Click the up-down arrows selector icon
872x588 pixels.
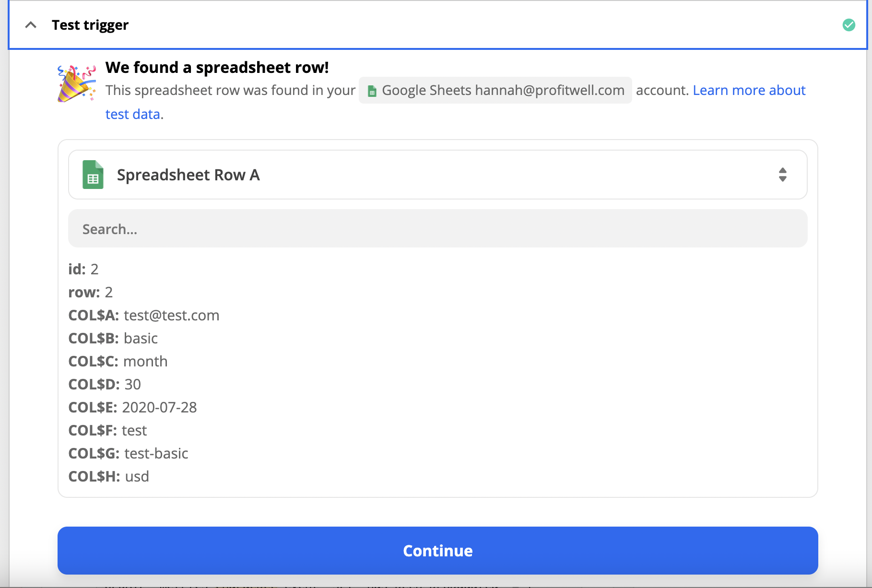(x=782, y=175)
